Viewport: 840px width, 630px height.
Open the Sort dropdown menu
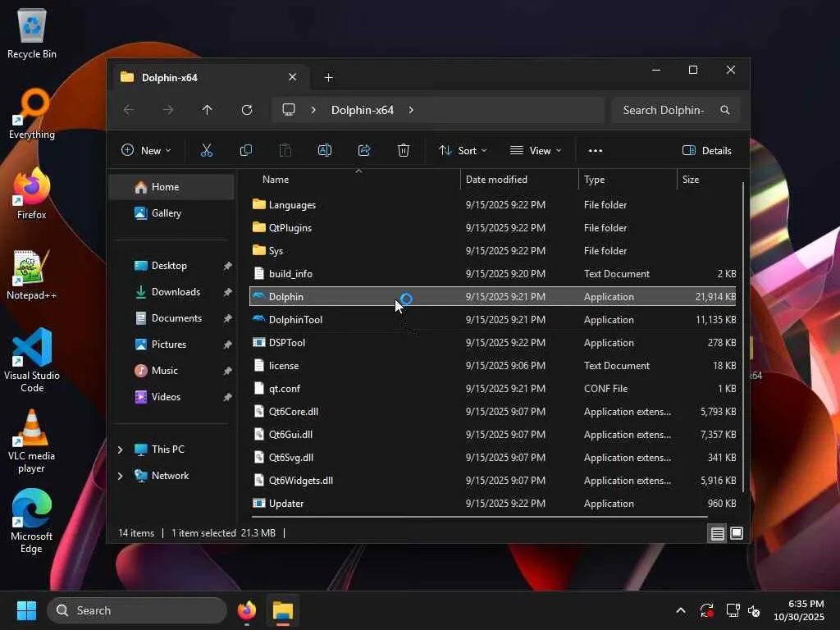click(x=463, y=150)
